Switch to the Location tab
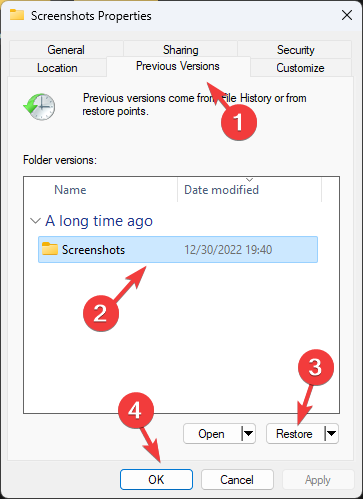Viewport: 363px width, 499px height. (57, 68)
